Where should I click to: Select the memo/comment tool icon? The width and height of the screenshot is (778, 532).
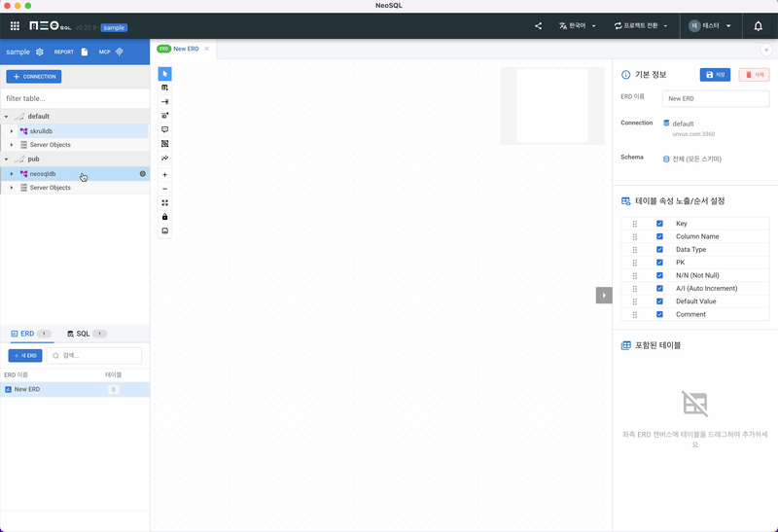(x=164, y=129)
